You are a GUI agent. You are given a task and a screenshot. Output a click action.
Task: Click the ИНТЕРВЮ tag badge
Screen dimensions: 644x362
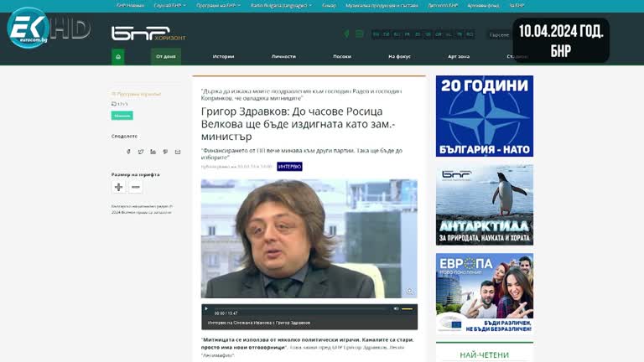coord(289,167)
